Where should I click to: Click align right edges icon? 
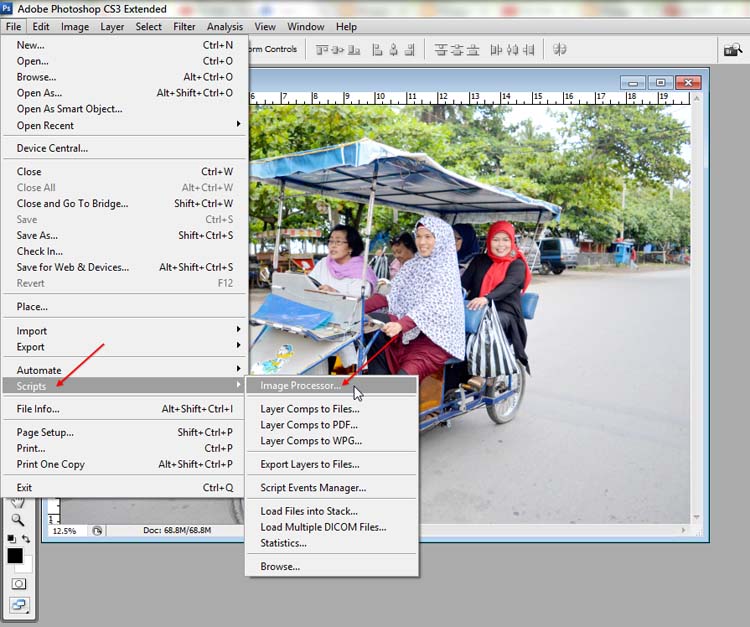[x=410, y=49]
